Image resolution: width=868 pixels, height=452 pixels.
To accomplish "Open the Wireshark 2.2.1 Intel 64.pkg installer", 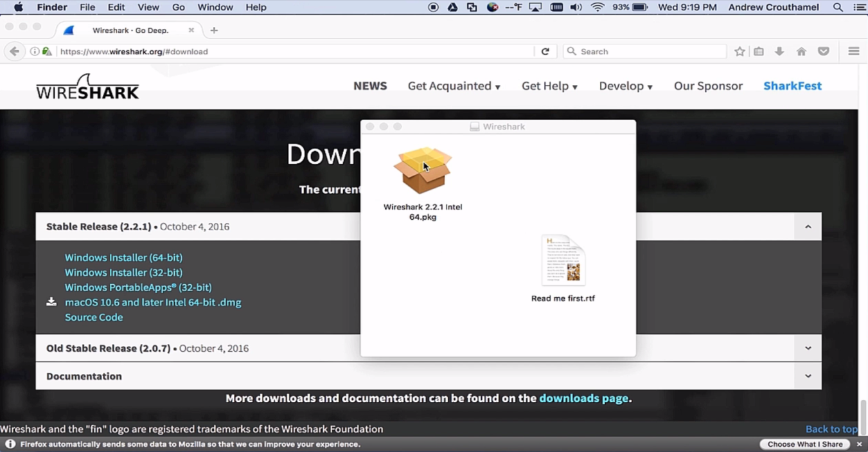I will click(423, 172).
